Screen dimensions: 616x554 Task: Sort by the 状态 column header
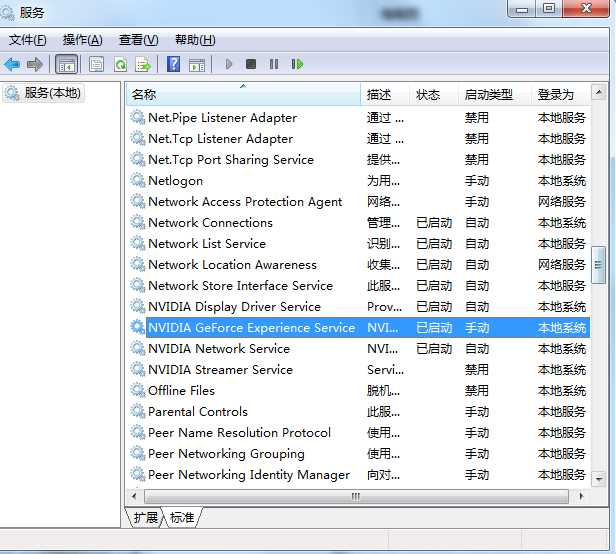434,94
